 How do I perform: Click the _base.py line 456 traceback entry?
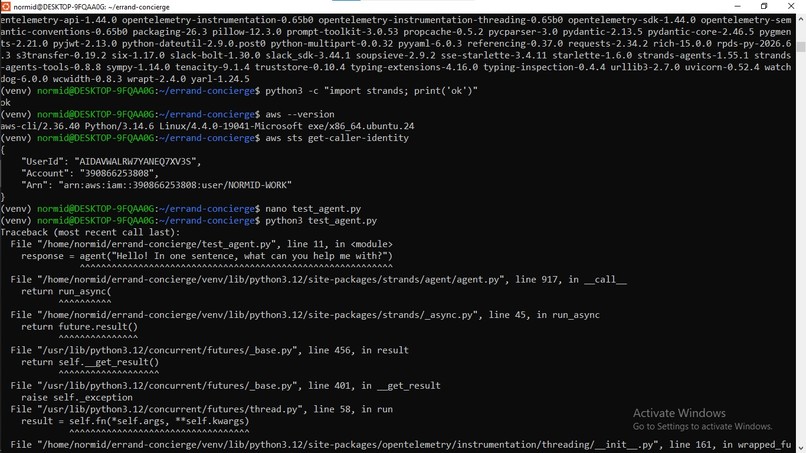pos(209,350)
